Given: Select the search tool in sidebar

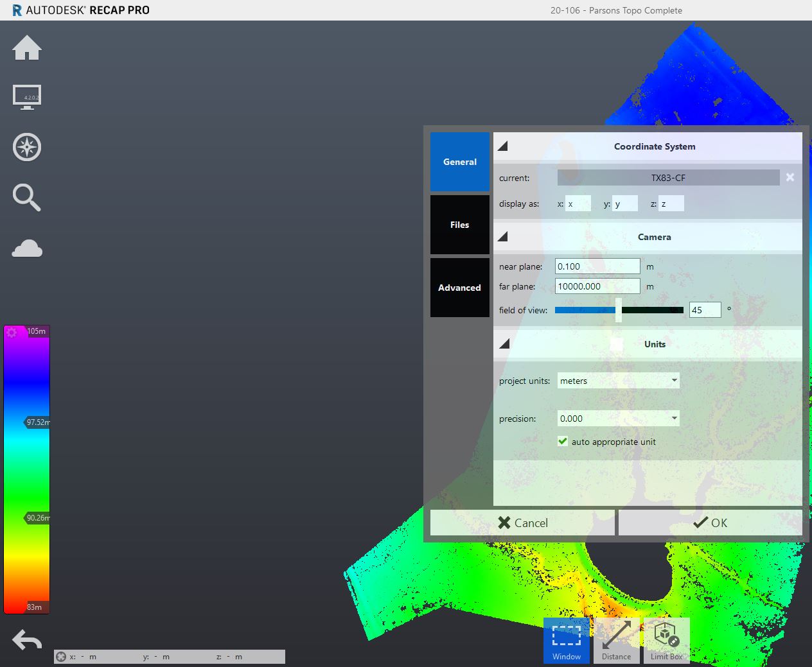Looking at the screenshot, I should click(x=26, y=198).
